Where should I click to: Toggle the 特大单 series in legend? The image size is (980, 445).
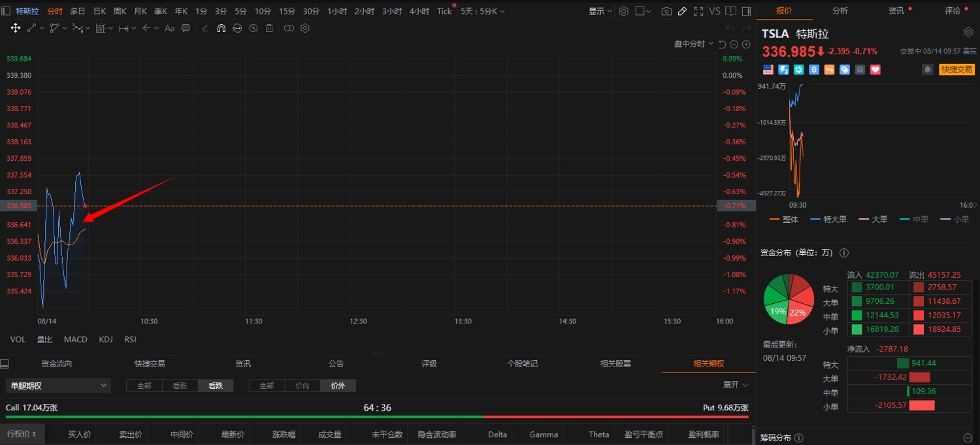[x=828, y=220]
